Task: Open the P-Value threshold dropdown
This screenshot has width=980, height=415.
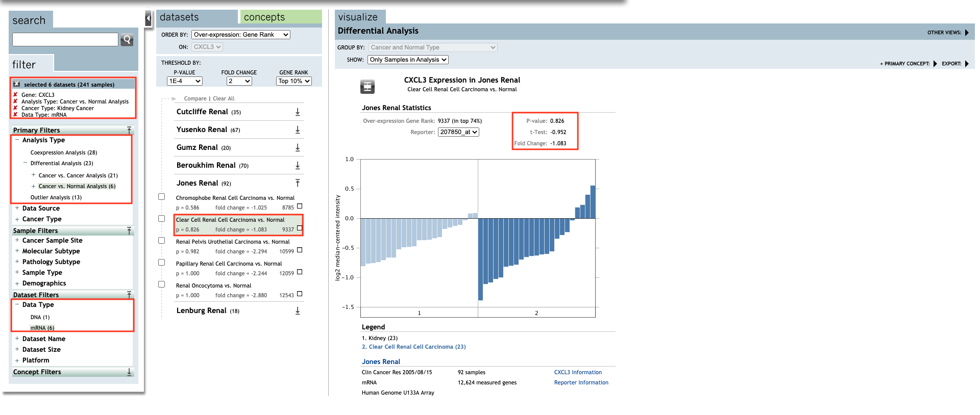Action: coord(185,81)
